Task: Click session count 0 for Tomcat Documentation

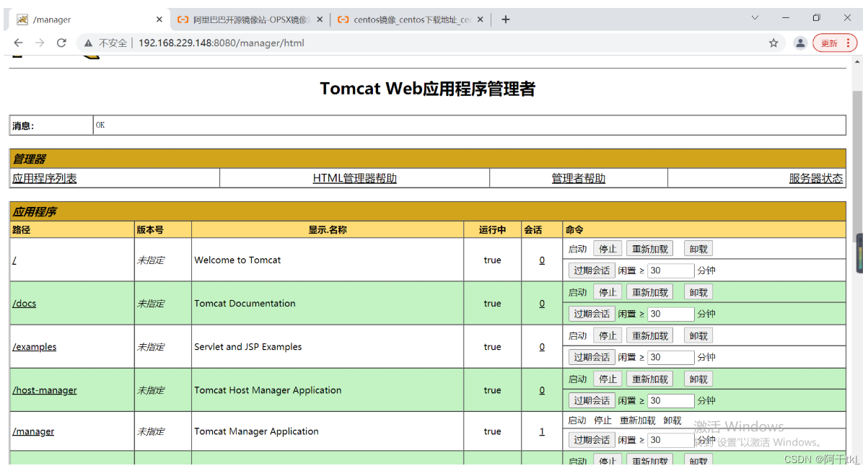Action: click(542, 303)
